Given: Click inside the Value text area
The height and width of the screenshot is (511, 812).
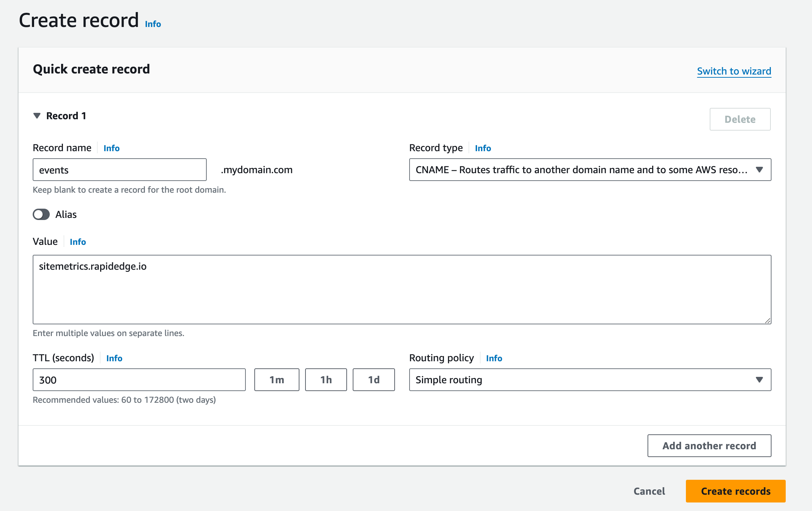Looking at the screenshot, I should coord(401,289).
